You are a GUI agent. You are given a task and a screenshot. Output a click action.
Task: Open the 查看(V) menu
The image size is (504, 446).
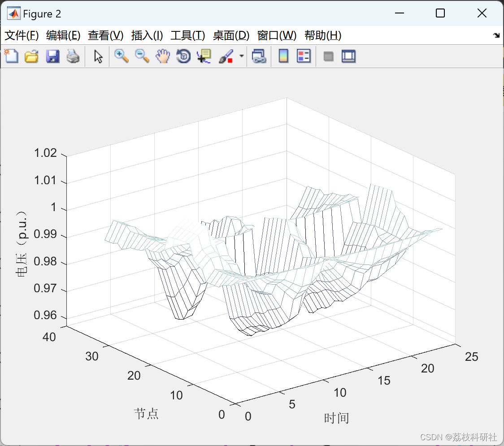click(x=106, y=35)
